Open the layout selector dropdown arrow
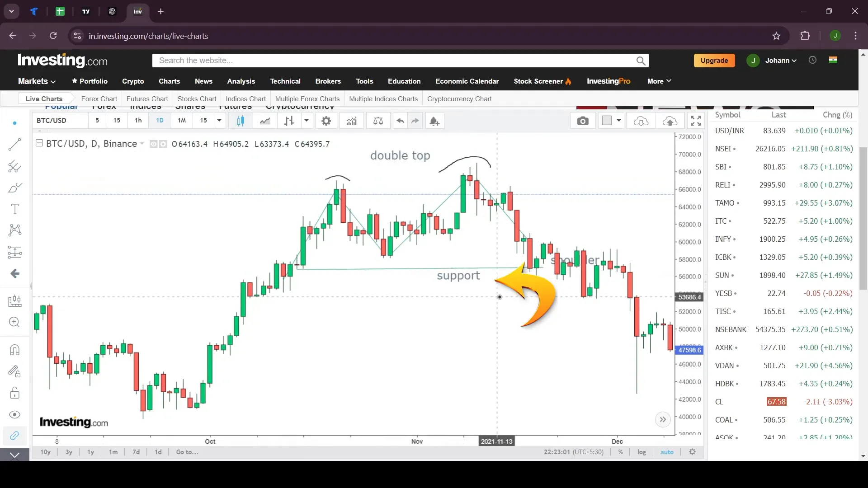The height and width of the screenshot is (488, 868). [618, 121]
